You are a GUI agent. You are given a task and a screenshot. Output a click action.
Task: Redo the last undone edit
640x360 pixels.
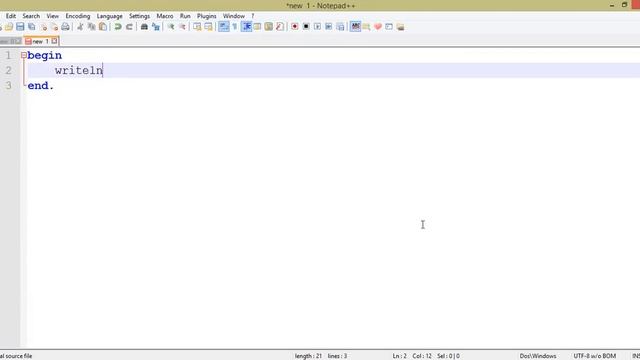point(129,27)
